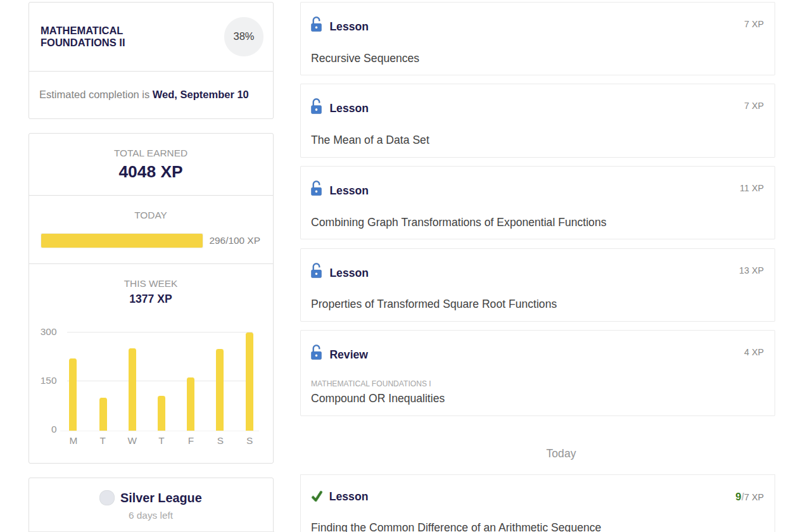This screenshot has height=532, width=798.
Task: Open the Recursive Sequences lesson
Action: pos(365,58)
